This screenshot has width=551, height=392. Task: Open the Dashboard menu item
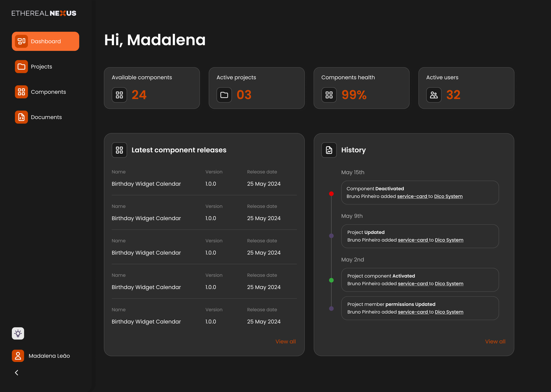(46, 41)
